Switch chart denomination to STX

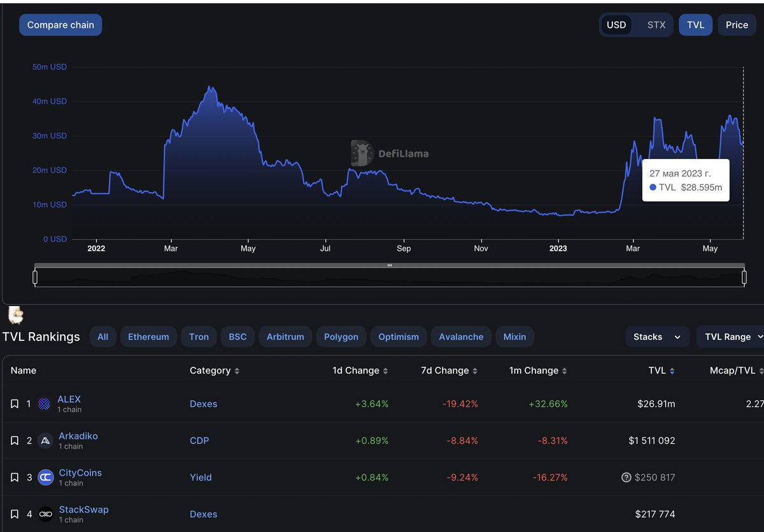[656, 25]
